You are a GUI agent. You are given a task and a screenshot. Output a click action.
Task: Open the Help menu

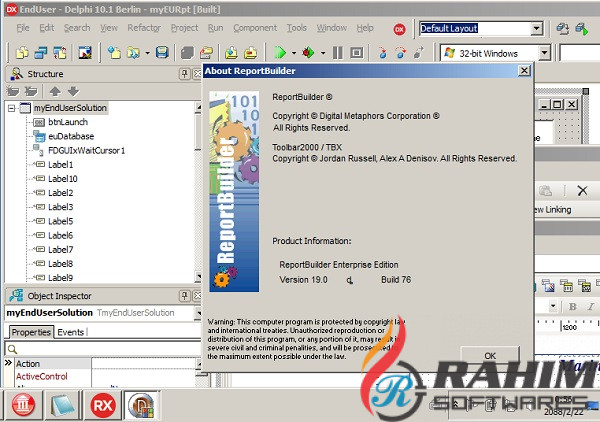point(365,28)
